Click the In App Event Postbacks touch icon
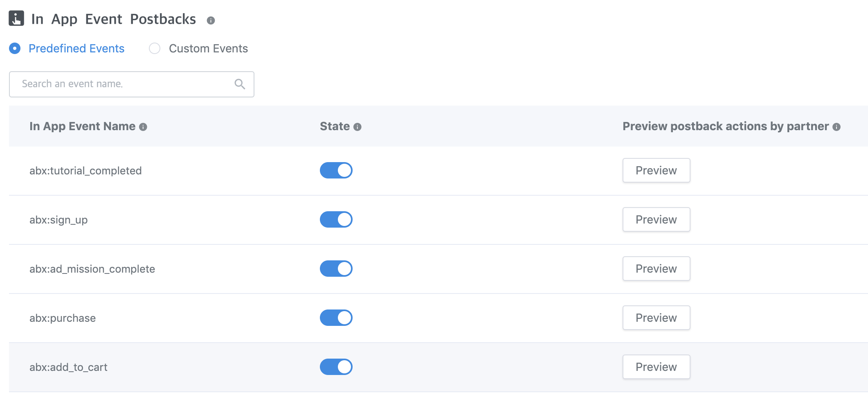The image size is (868, 393). [x=16, y=18]
